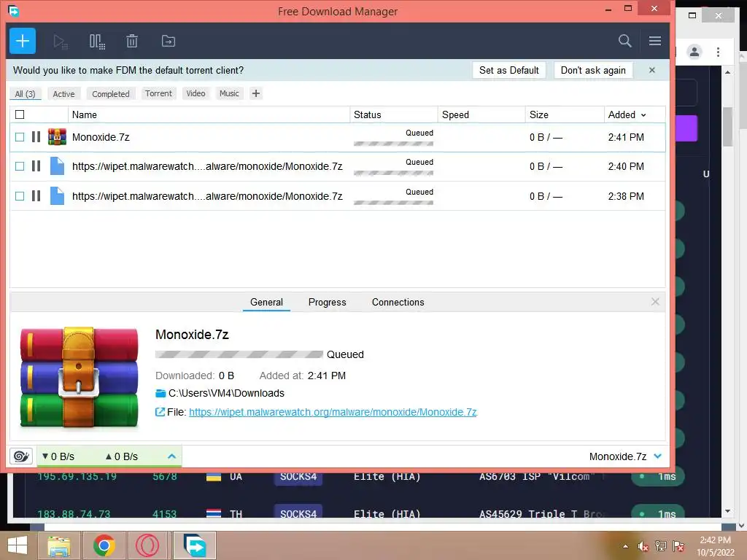Click the upload speed 0 B/s indicator
Screen dimensions: 747x560
122,456
